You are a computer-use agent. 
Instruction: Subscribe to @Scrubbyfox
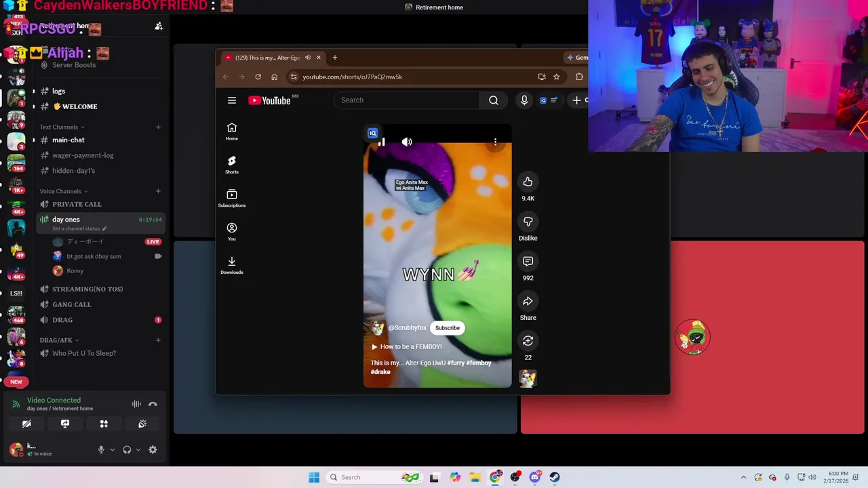(448, 328)
